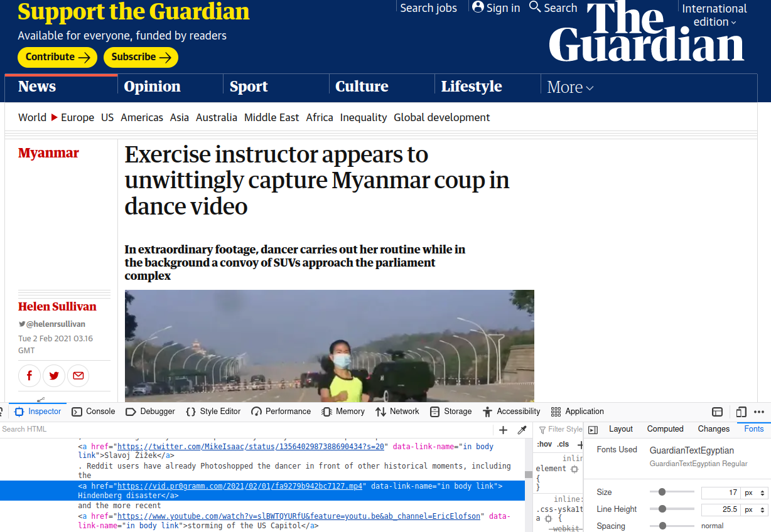
Task: Click the plus icon to create a new node
Action: pos(503,430)
